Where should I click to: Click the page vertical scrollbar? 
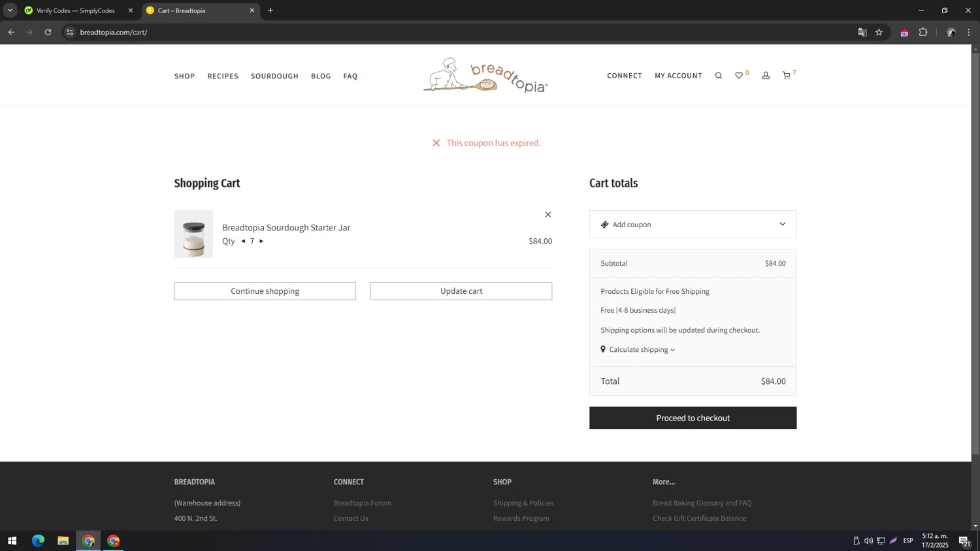[975, 253]
